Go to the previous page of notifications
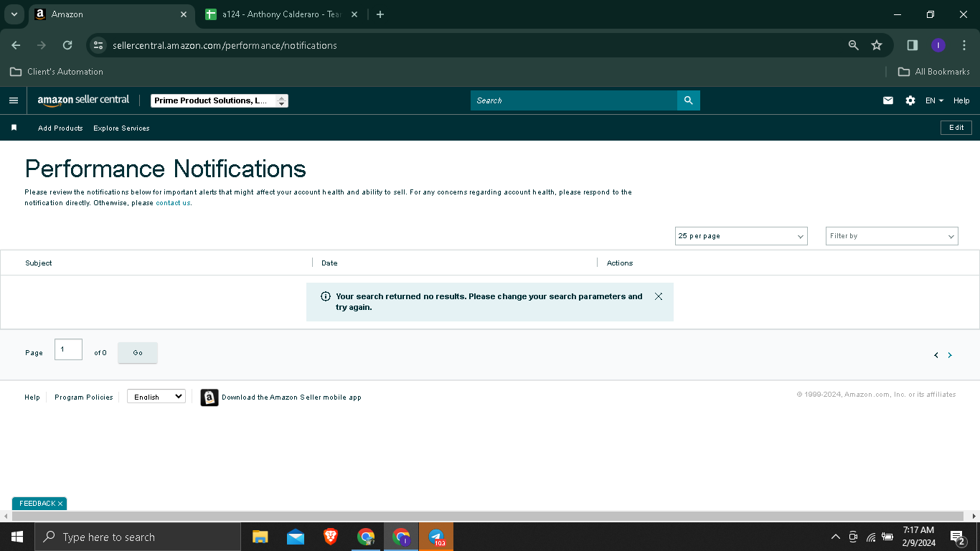The width and height of the screenshot is (980, 551). pos(936,355)
